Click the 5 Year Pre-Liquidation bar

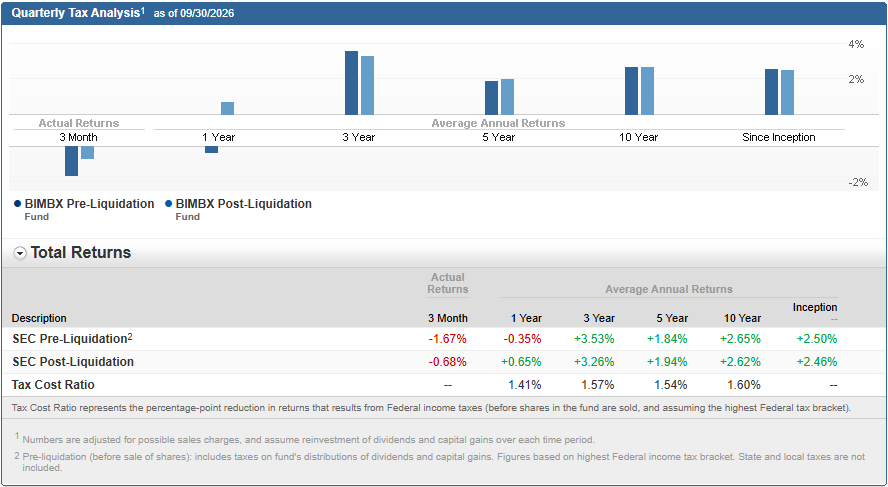[492, 98]
